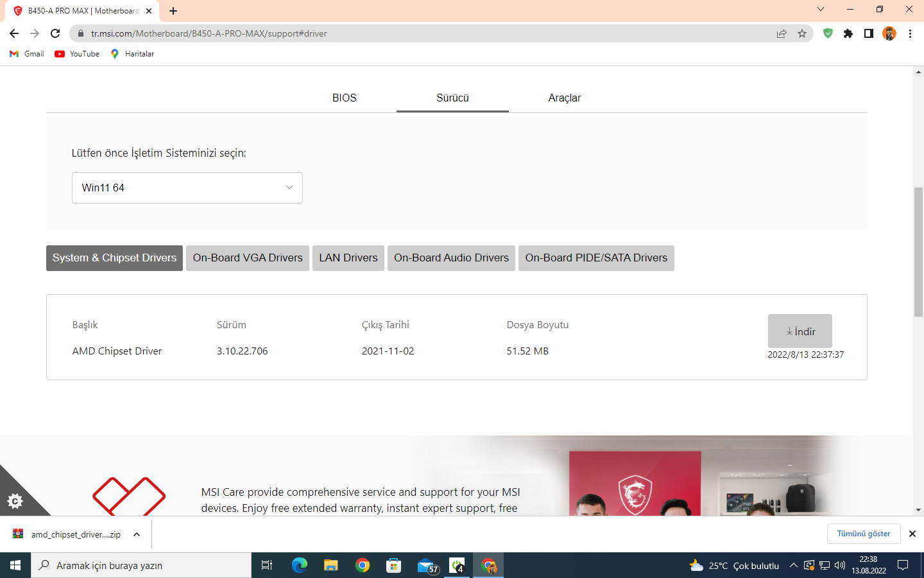Open the Chrome tab search chevron
This screenshot has width=924, height=578.
pos(820,9)
